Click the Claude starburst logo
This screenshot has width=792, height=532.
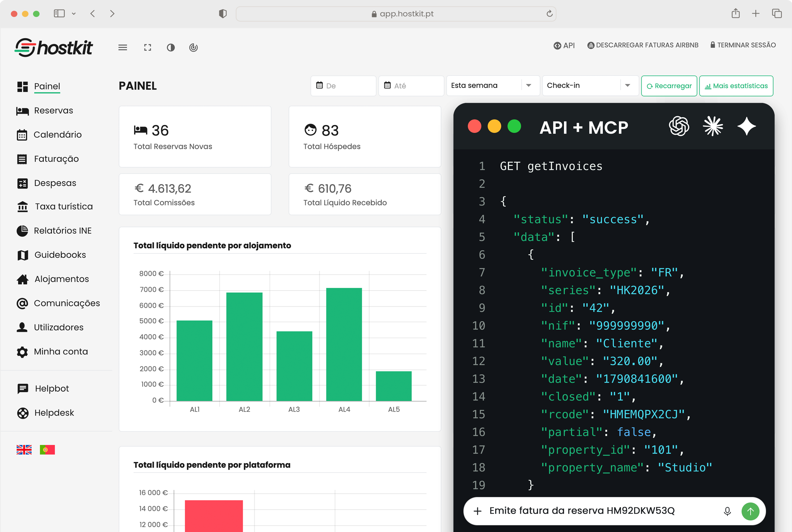pos(713,126)
